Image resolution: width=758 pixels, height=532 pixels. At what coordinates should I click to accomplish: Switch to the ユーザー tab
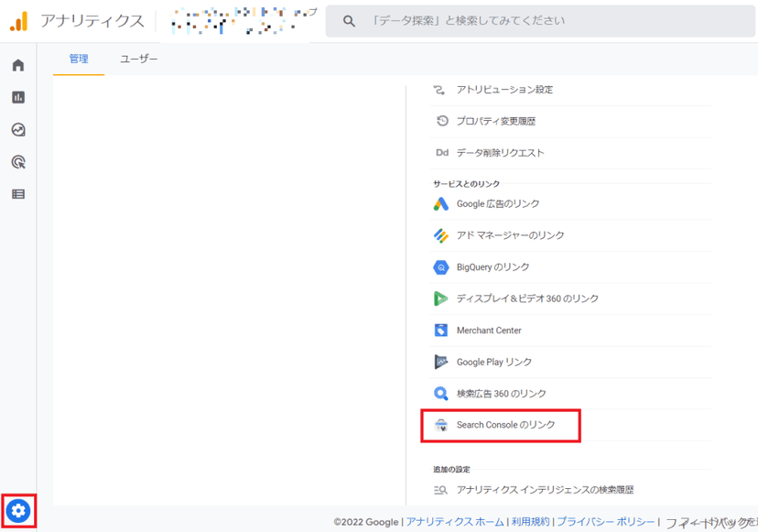click(139, 59)
